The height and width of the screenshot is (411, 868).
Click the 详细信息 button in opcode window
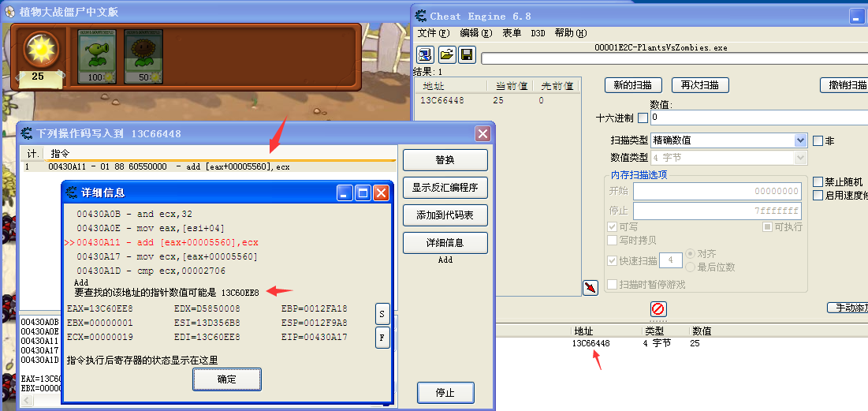[x=445, y=243]
